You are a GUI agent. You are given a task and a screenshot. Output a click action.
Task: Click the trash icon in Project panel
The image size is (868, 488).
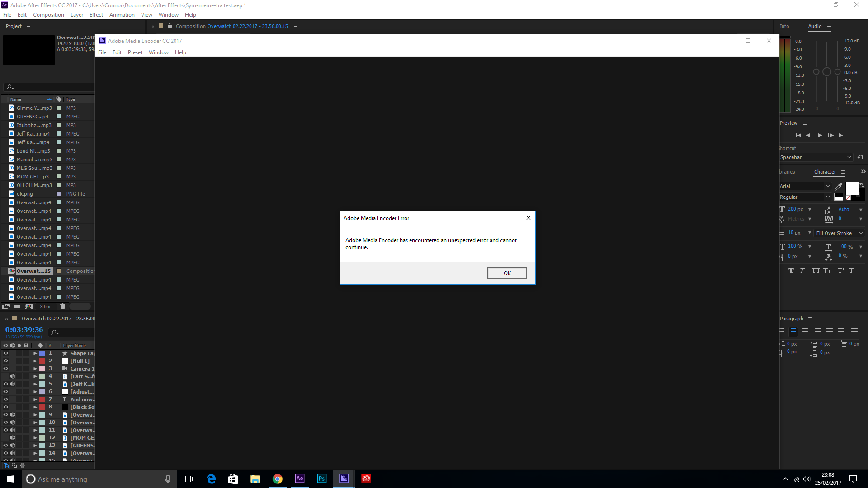[x=62, y=306]
